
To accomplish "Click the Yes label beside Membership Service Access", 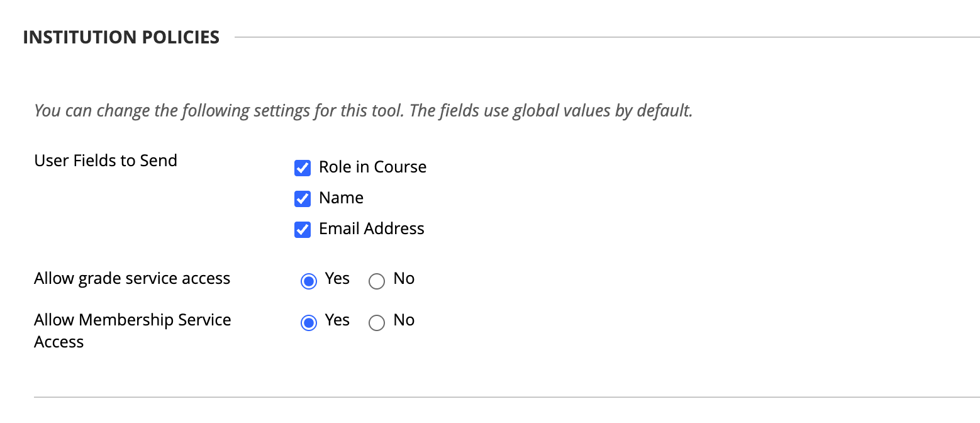I will tap(337, 320).
